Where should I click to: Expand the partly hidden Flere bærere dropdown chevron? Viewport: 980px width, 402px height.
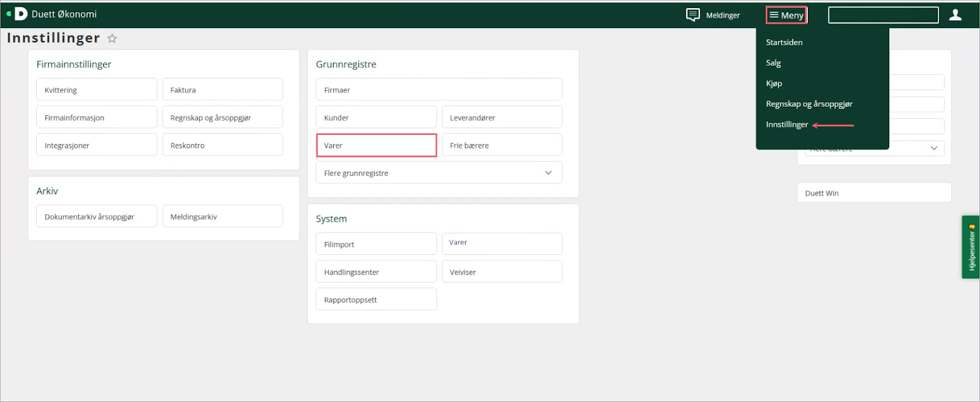934,148
